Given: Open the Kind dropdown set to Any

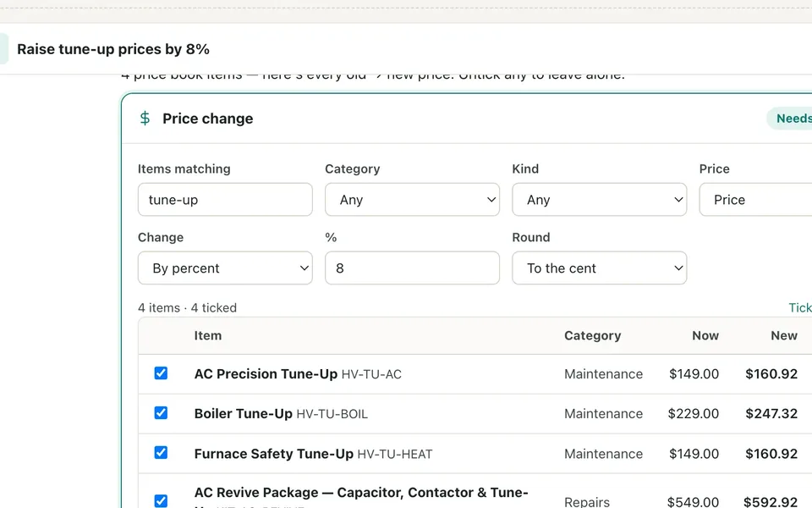Looking at the screenshot, I should 600,200.
